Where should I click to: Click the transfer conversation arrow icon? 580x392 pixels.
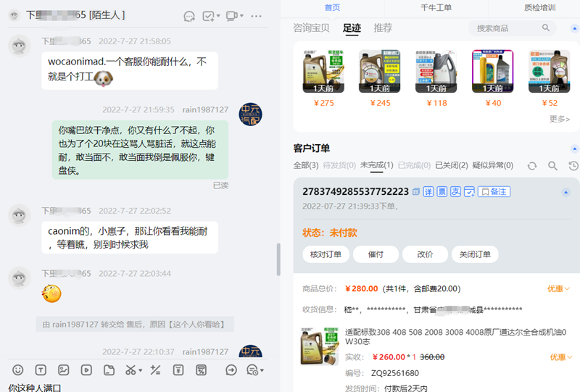[x=231, y=370]
